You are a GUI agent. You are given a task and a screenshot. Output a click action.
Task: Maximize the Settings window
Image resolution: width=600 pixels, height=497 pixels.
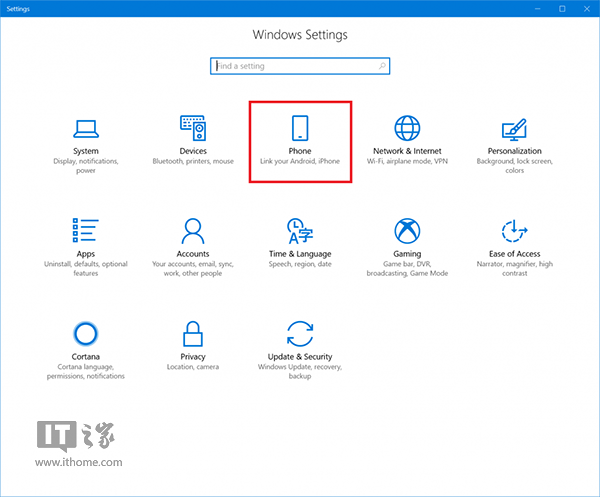click(562, 8)
